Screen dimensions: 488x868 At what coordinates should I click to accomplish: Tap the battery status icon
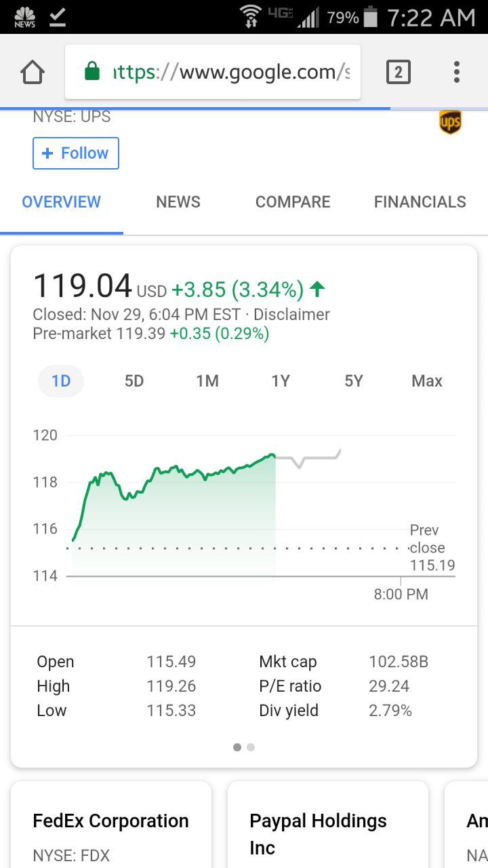click(x=370, y=17)
